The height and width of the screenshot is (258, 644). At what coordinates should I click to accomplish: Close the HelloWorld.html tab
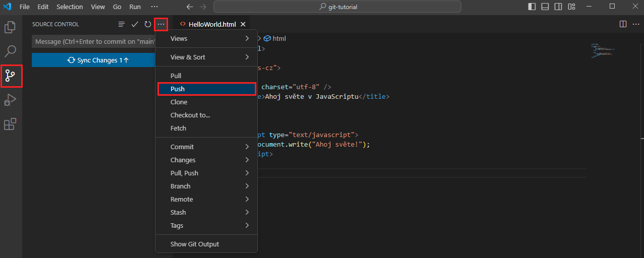pos(243,24)
